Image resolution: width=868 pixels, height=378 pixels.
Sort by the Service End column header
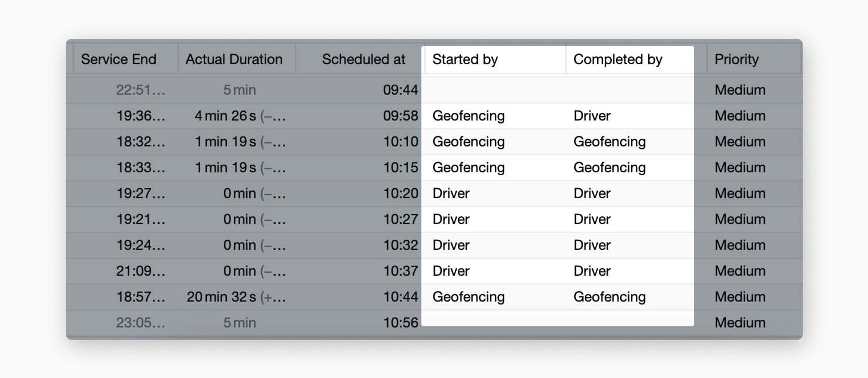point(119,59)
